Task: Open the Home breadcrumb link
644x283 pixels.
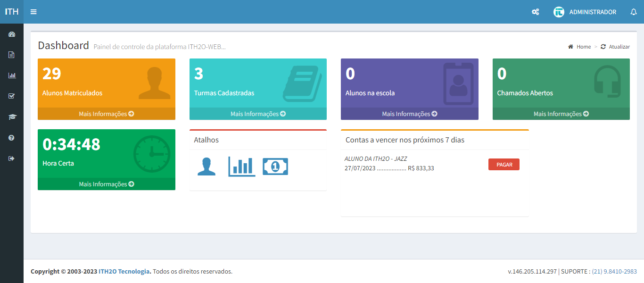Action: (x=582, y=46)
